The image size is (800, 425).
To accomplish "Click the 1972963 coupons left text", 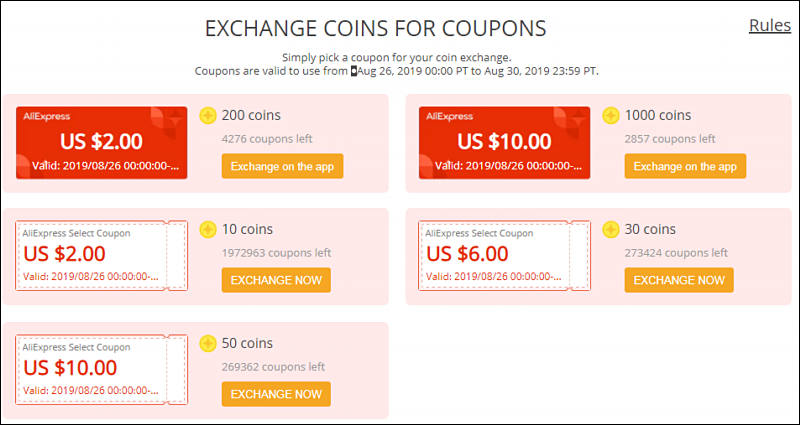I will (x=277, y=253).
